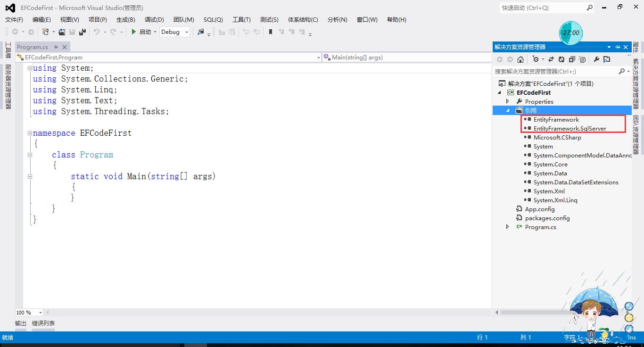The width and height of the screenshot is (644, 347).
Task: Select the Microsoft.CSharp reference
Action: pos(557,137)
